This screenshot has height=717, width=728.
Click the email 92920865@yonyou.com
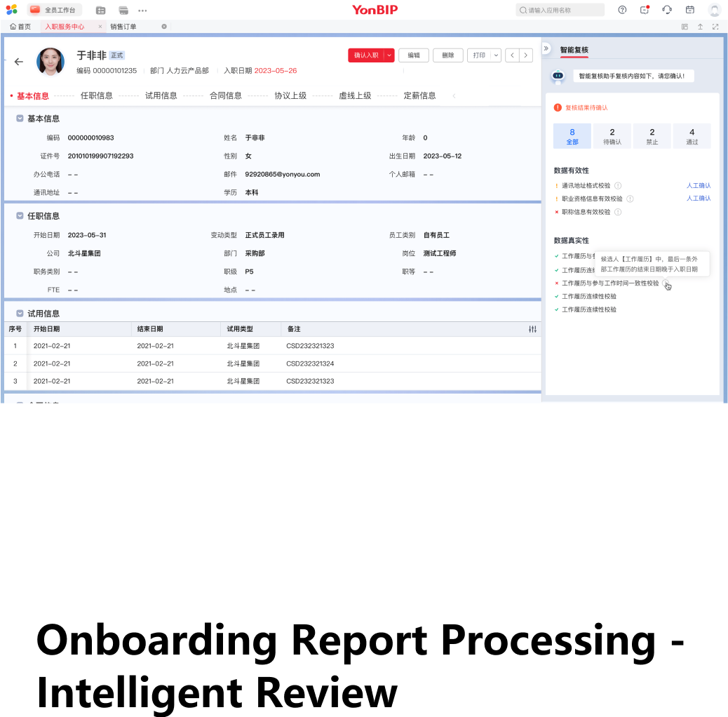282,175
